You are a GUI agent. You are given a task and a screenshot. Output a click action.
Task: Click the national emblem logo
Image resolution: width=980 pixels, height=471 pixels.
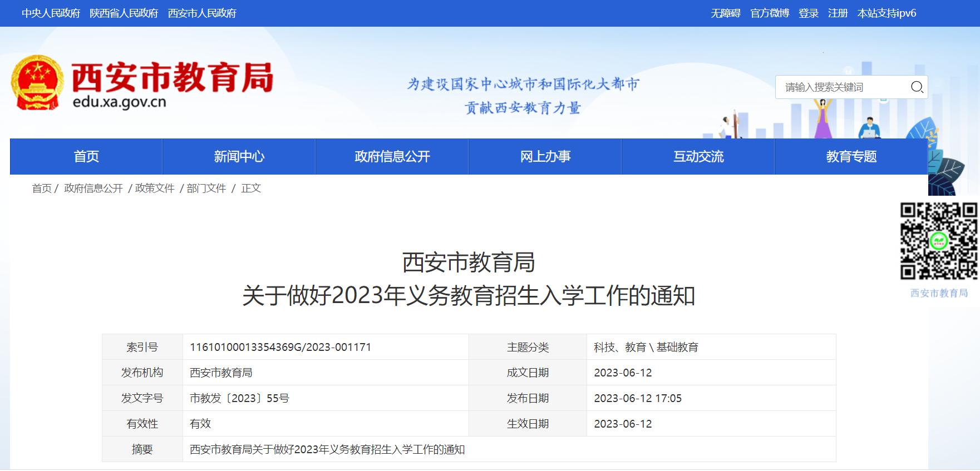point(37,82)
